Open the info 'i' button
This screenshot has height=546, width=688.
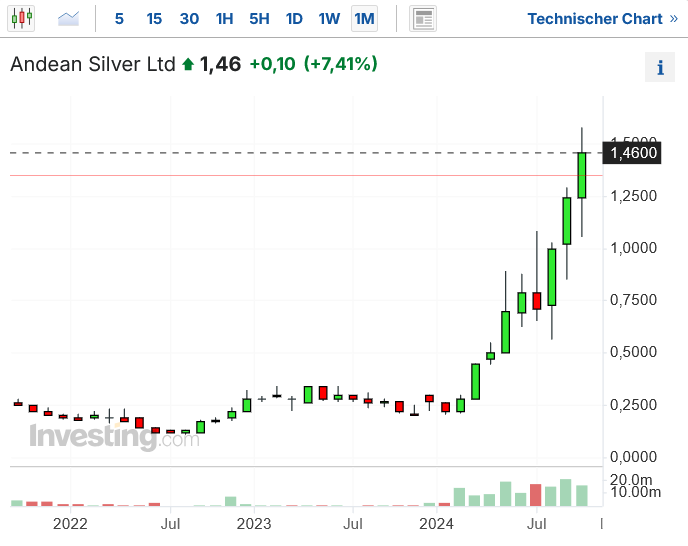click(x=659, y=67)
